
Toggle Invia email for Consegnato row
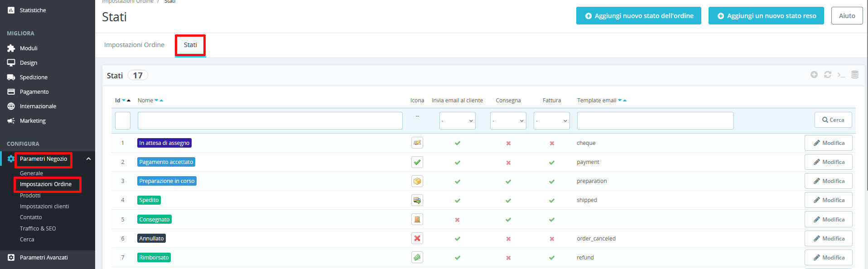pyautogui.click(x=457, y=220)
